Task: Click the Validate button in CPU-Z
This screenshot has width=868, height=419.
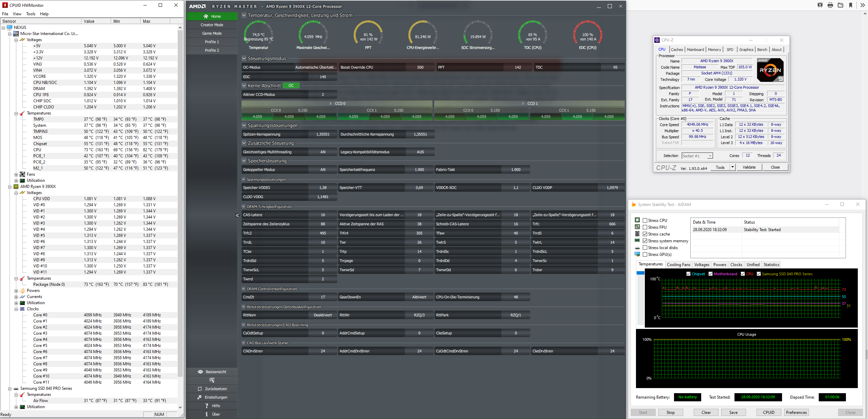Action: [749, 167]
